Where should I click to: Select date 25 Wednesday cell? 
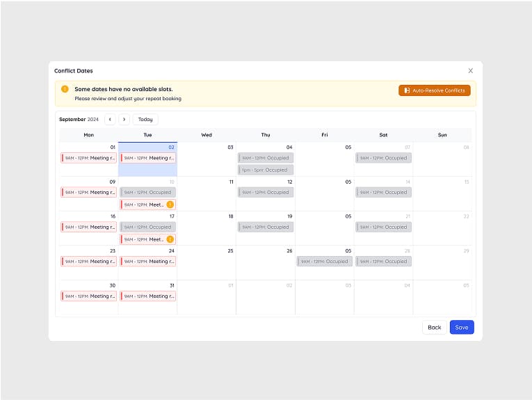207,263
